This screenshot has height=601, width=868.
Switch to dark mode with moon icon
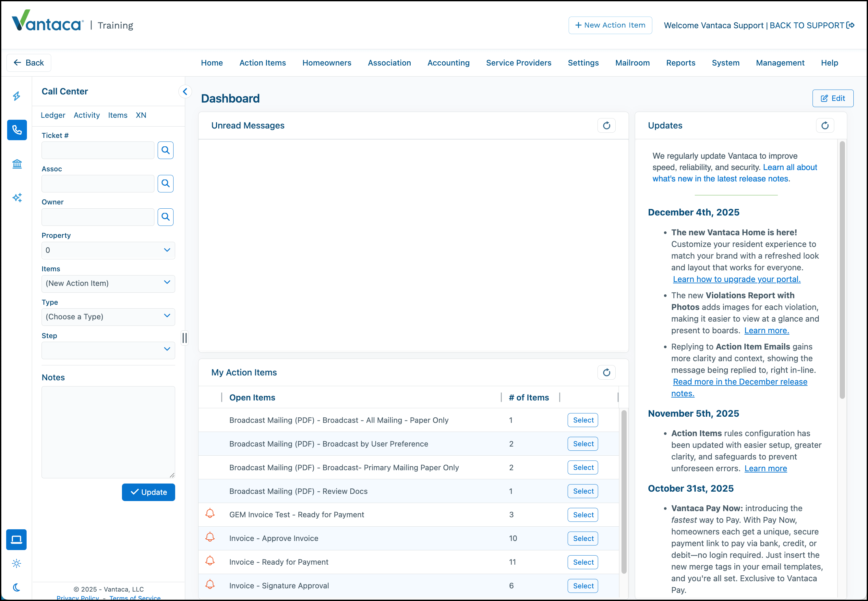click(x=16, y=587)
